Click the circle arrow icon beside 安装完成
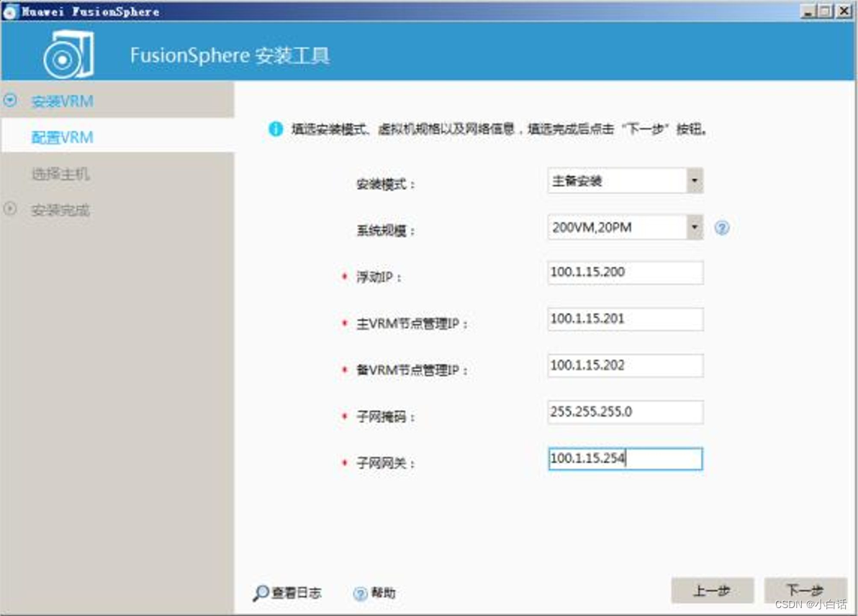The width and height of the screenshot is (858, 616). tap(10, 209)
